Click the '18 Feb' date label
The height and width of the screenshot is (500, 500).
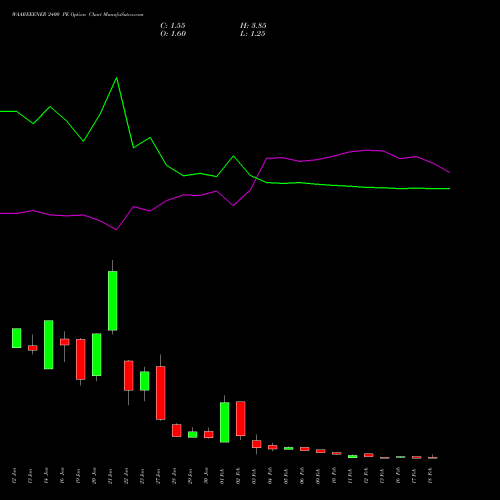pos(430,476)
